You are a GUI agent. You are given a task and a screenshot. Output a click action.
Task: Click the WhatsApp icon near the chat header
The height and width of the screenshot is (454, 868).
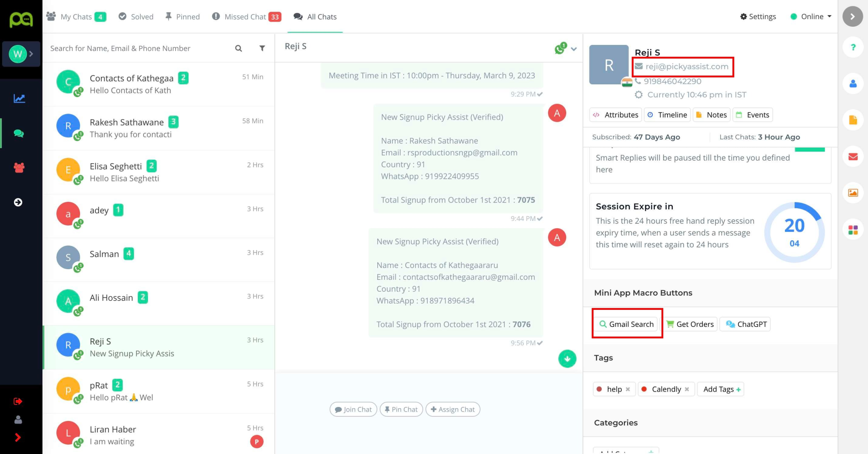click(559, 49)
